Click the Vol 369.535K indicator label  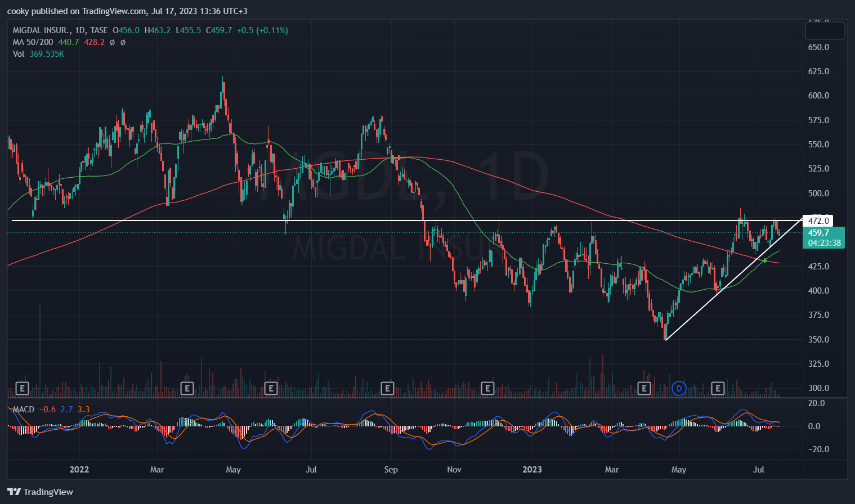click(38, 54)
